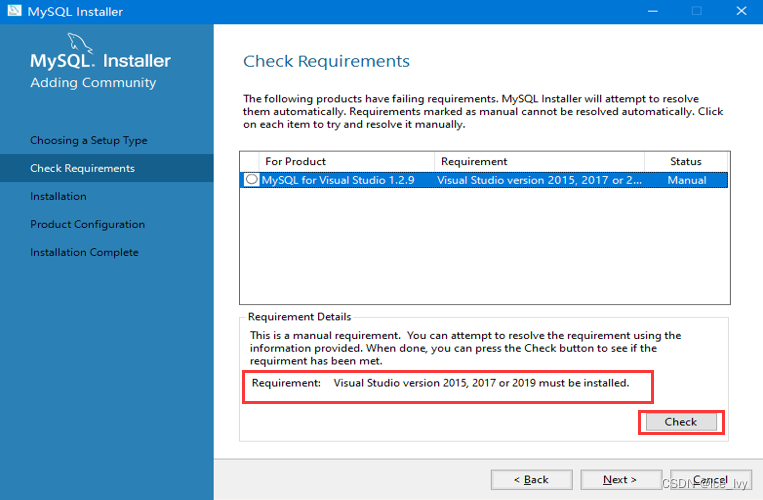Click the Requirement Details group label
Screen dimensions: 763x500
(x=299, y=317)
